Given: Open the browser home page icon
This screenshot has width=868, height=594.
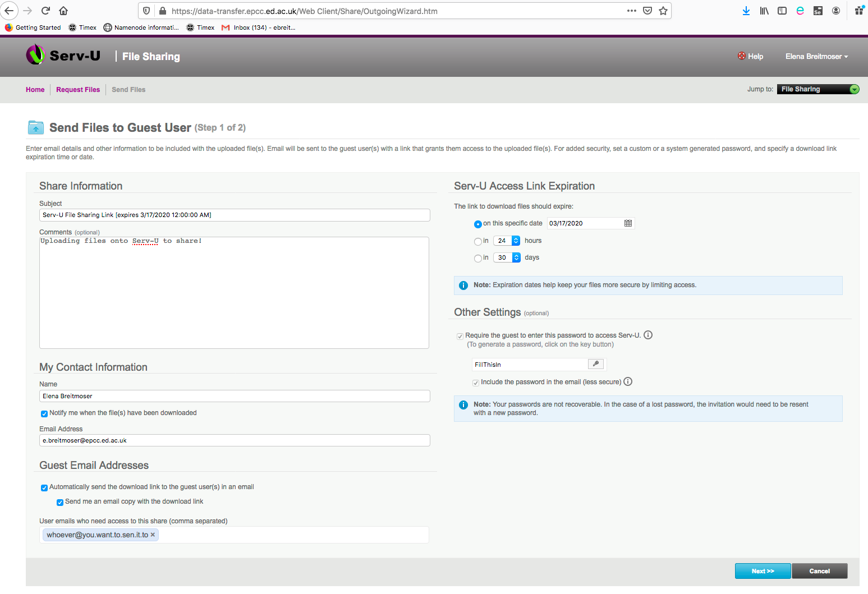Looking at the screenshot, I should pyautogui.click(x=63, y=11).
